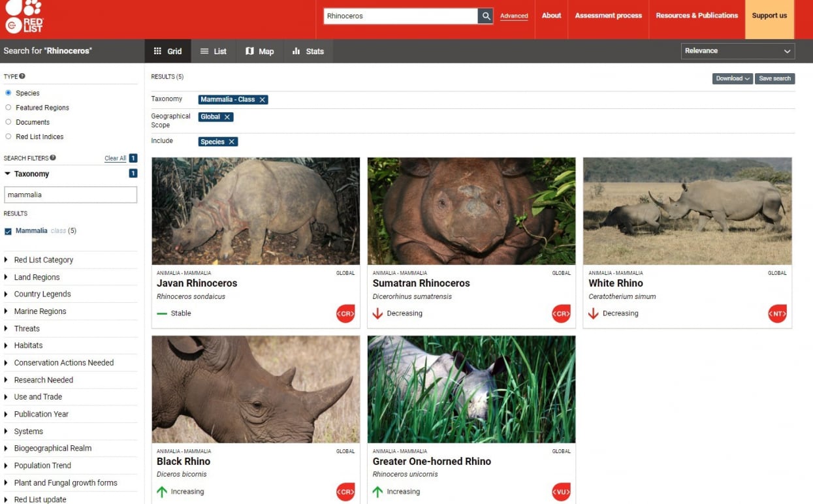
Task: Switch to the Map view tab
Action: coord(259,51)
